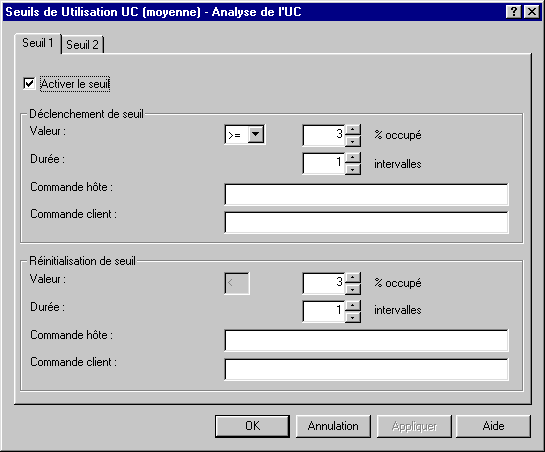Decrease reset Durée intervals with down arrow
Screen dimensions: 545x452
point(353,317)
